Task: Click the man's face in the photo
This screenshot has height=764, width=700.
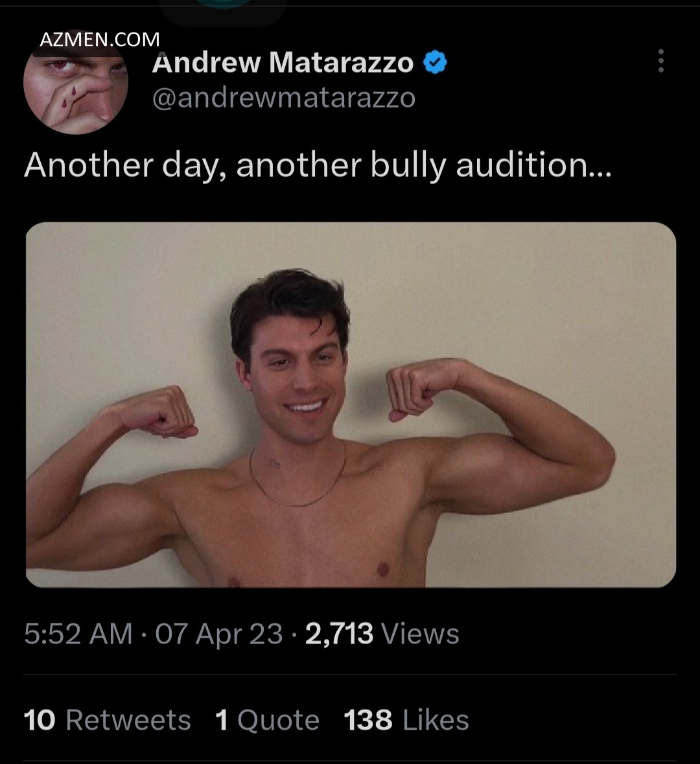Action: 296,382
